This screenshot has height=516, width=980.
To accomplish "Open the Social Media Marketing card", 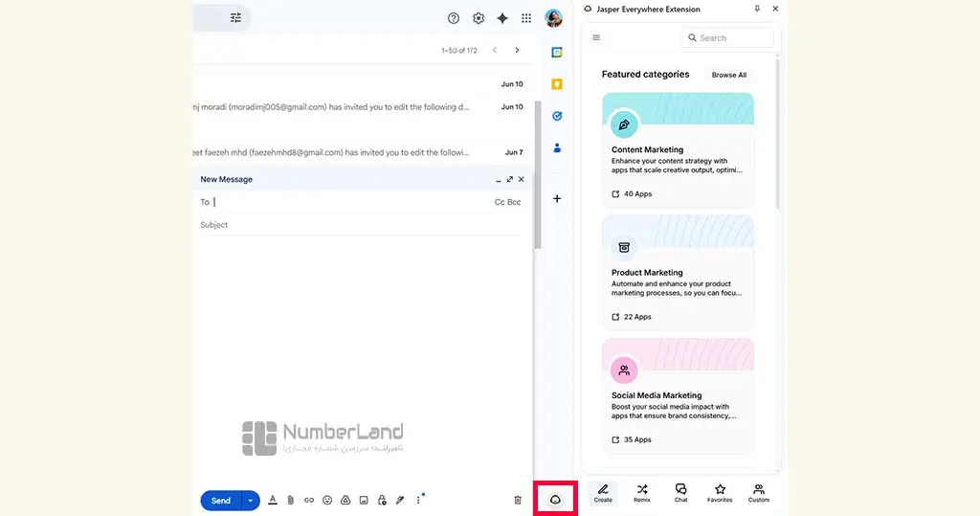I will (679, 396).
